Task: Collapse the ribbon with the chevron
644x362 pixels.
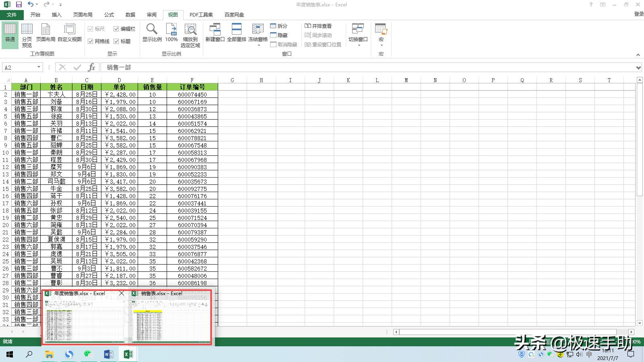Action: (638, 55)
